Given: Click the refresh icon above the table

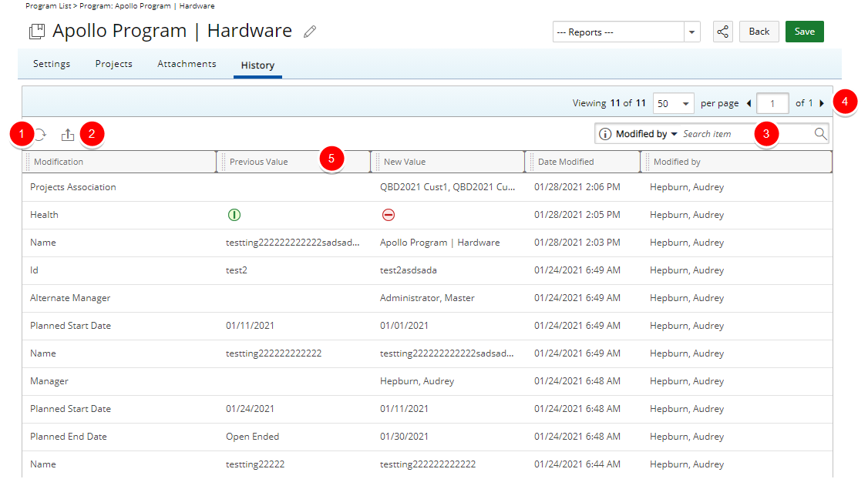Looking at the screenshot, I should tap(40, 135).
